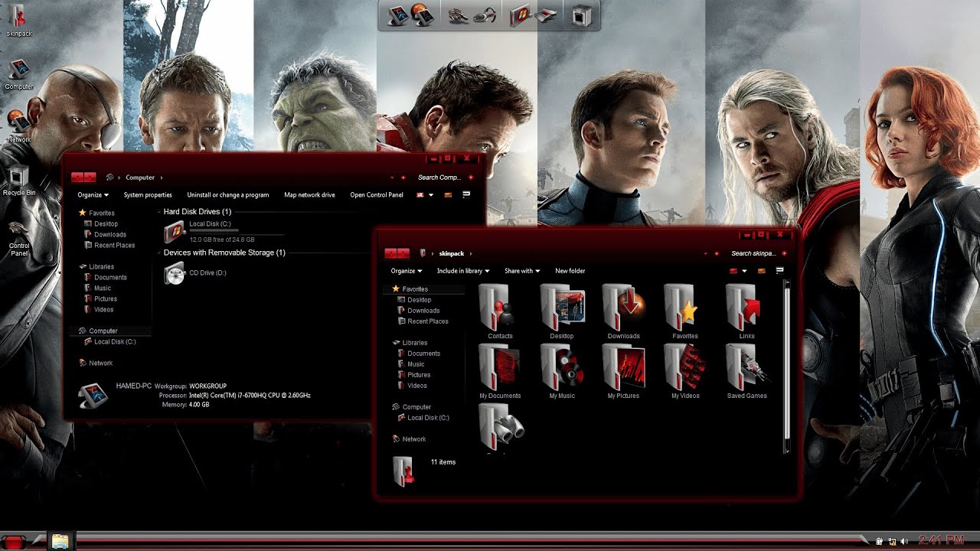This screenshot has width=980, height=551.
Task: Click New folder in skinpack window
Action: pos(570,270)
